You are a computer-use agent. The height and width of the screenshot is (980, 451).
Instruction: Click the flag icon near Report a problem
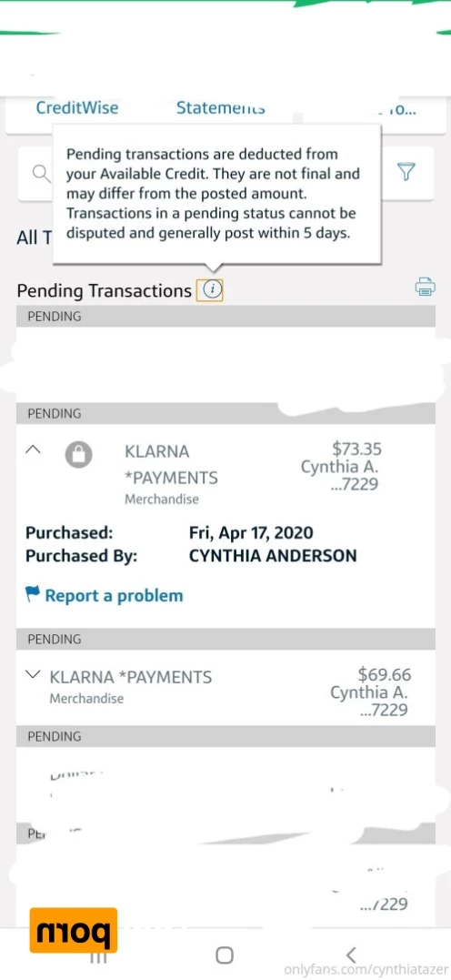click(x=33, y=593)
